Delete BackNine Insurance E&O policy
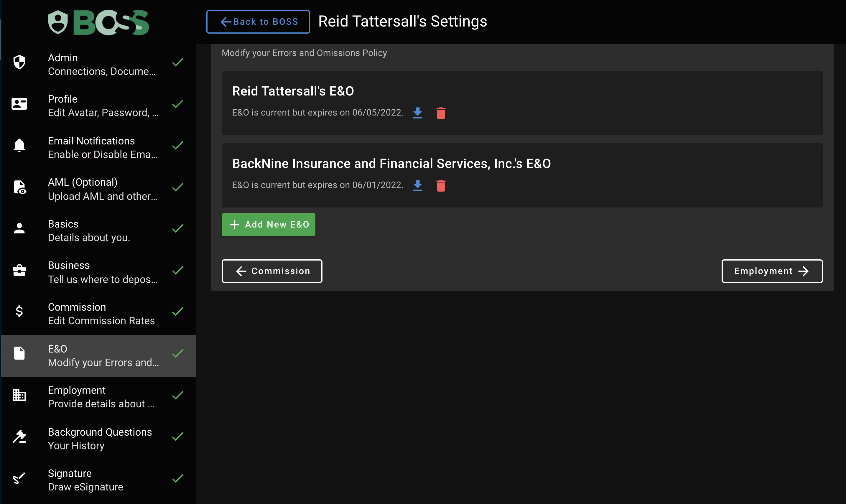This screenshot has height=504, width=846. click(x=441, y=186)
